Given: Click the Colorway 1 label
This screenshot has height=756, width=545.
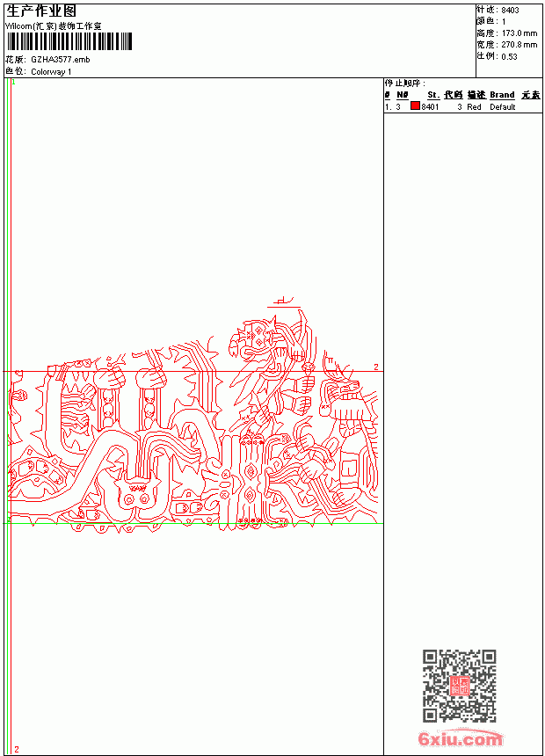Looking at the screenshot, I should coord(51,72).
